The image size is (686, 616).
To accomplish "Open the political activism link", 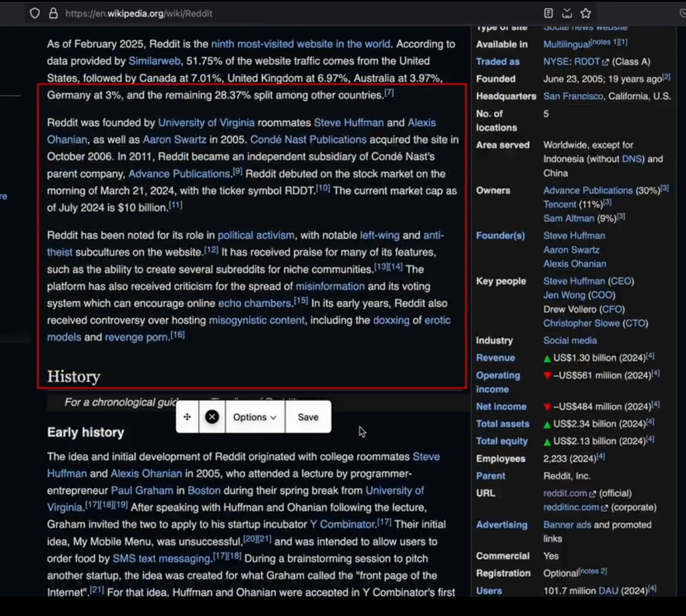I will 256,235.
